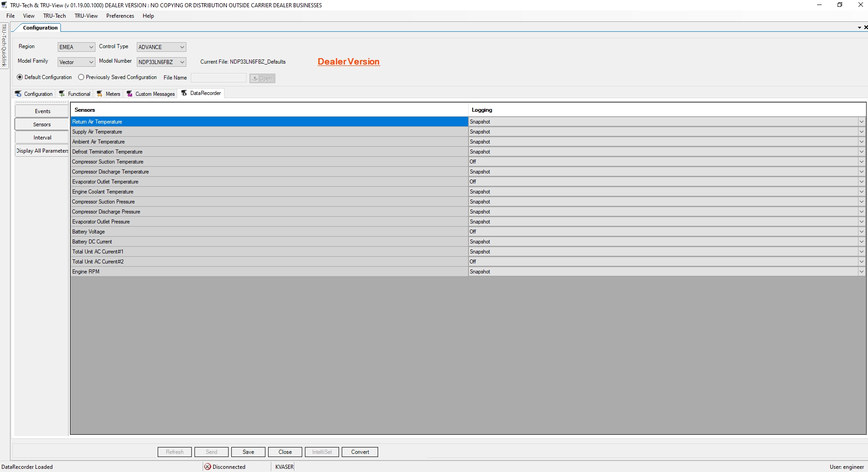Select Previously Saved Configuration radio button
Screen dimensions: 868x472
pyautogui.click(x=81, y=77)
